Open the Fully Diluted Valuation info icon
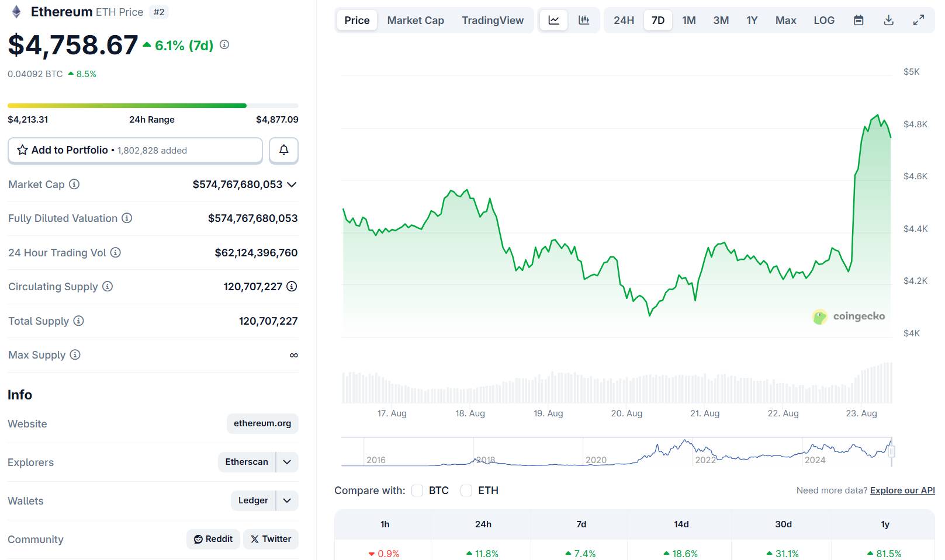Image resolution: width=945 pixels, height=560 pixels. click(x=127, y=218)
